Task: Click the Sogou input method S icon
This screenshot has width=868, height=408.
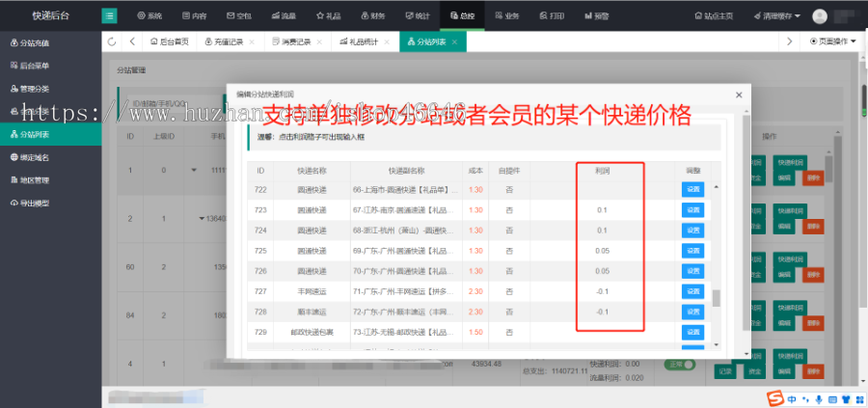Action: tap(775, 398)
